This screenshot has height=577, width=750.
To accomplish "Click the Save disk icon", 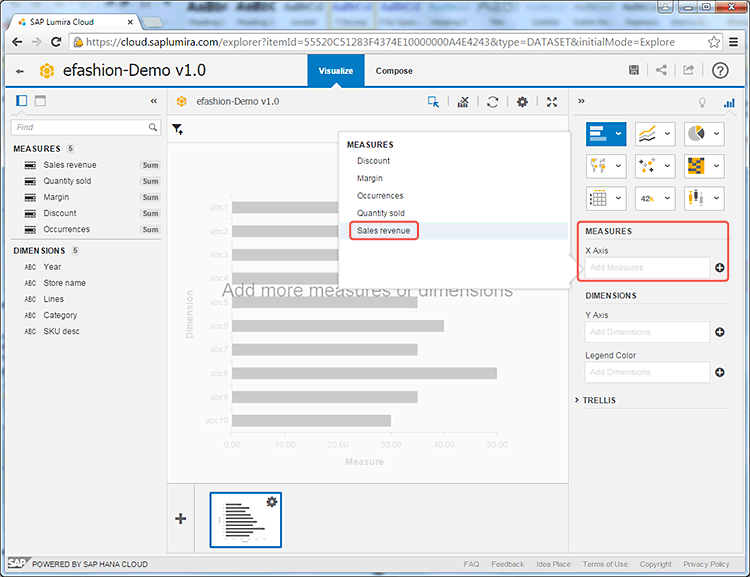I will (634, 70).
